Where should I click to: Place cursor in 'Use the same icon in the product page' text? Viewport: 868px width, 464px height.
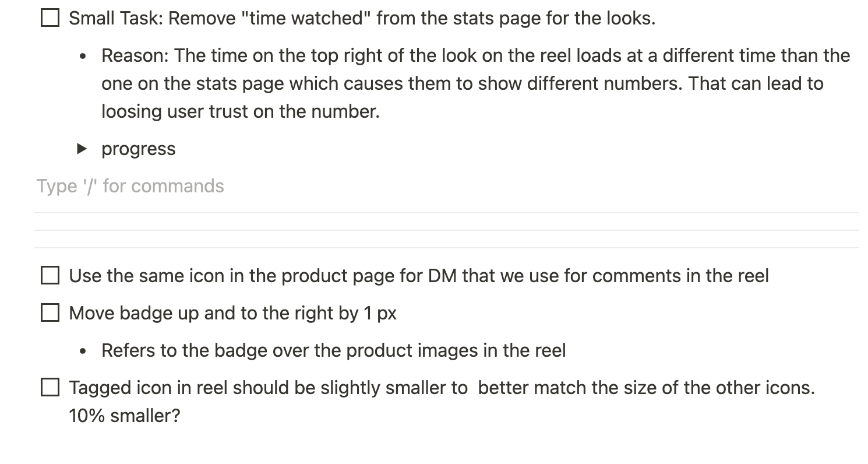click(419, 276)
